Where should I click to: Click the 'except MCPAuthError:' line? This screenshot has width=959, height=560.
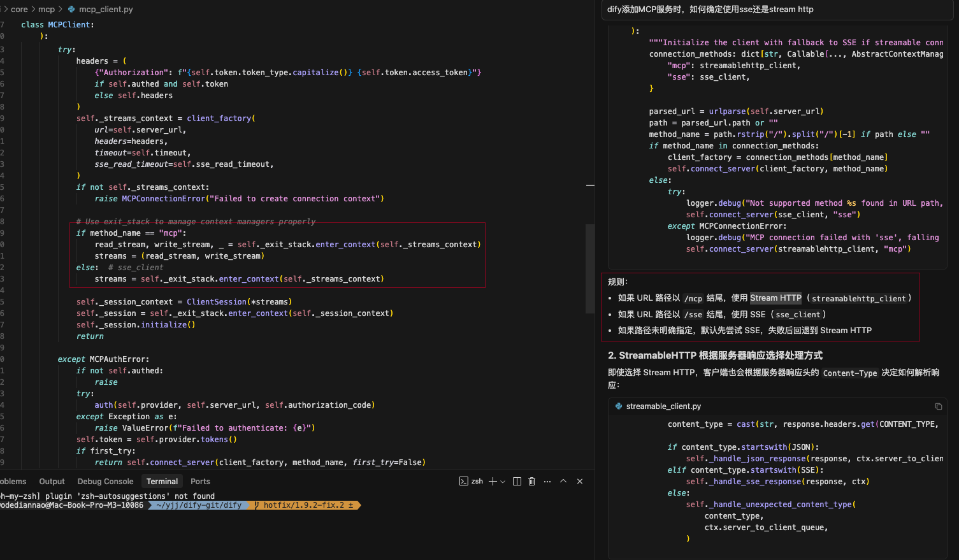click(103, 359)
